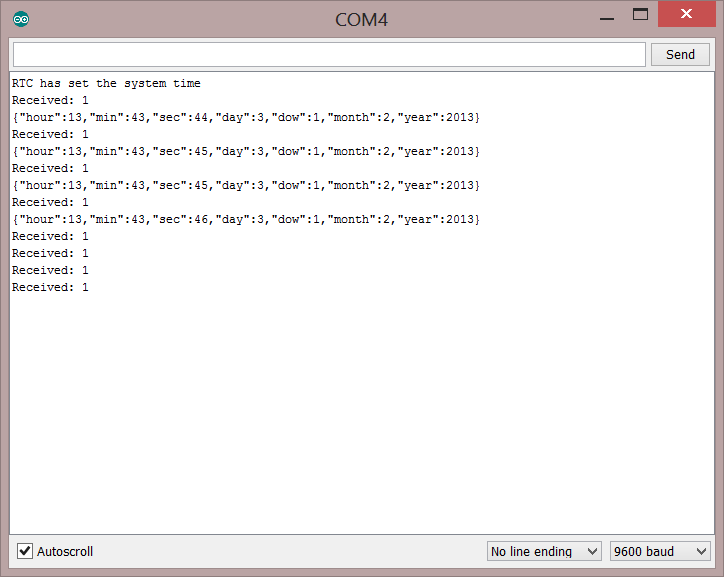Click the first 'Received: 1' output line
This screenshot has height=577, width=724.
[50, 101]
